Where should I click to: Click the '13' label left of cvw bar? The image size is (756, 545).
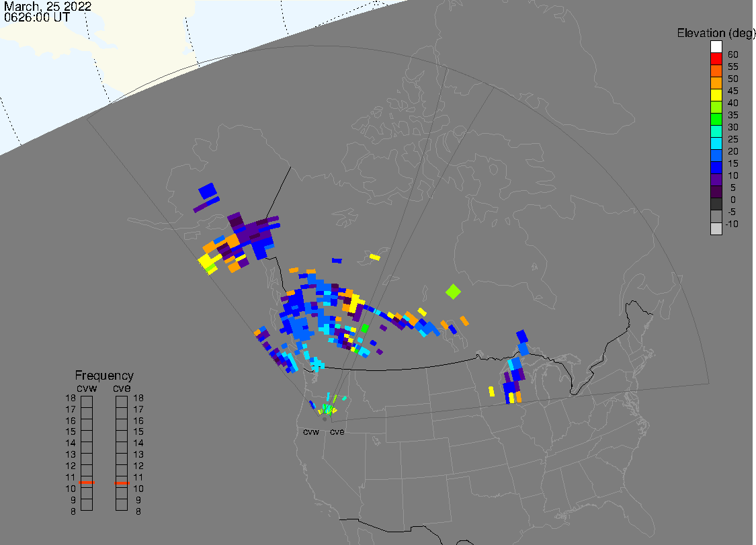pyautogui.click(x=71, y=454)
